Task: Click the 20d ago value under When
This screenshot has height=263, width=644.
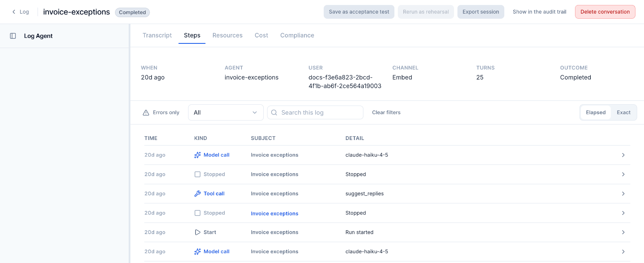Action: coord(153,77)
